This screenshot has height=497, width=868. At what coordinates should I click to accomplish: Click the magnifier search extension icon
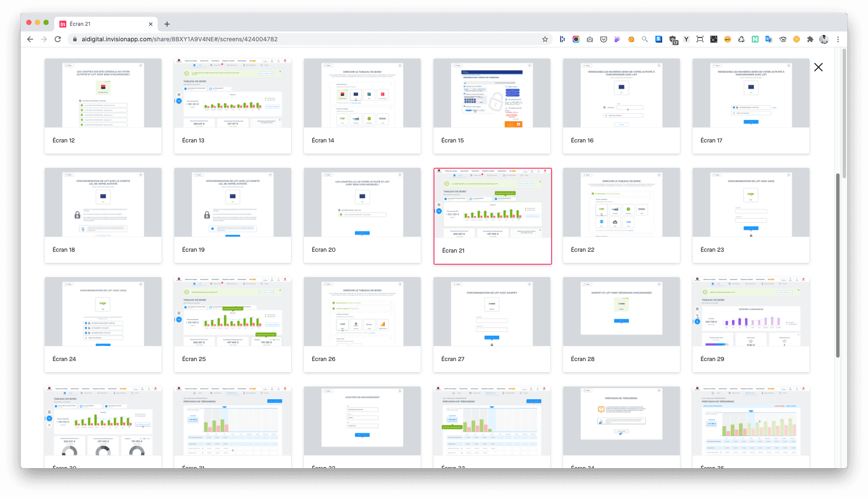(x=645, y=39)
